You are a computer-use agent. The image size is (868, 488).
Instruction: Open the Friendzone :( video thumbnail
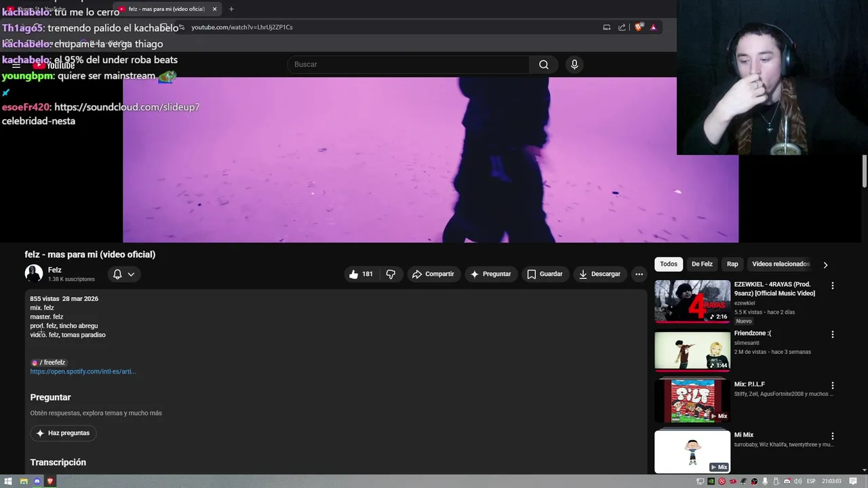point(692,350)
